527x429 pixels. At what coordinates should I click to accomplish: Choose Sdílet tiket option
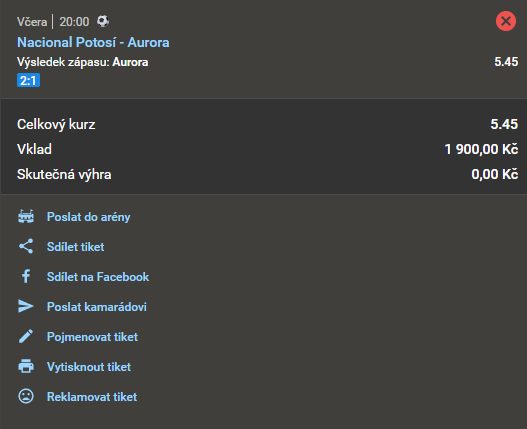pos(76,247)
